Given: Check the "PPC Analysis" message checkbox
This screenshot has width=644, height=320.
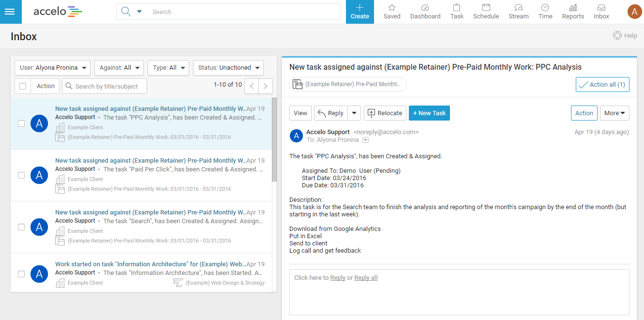Looking at the screenshot, I should 21,123.
